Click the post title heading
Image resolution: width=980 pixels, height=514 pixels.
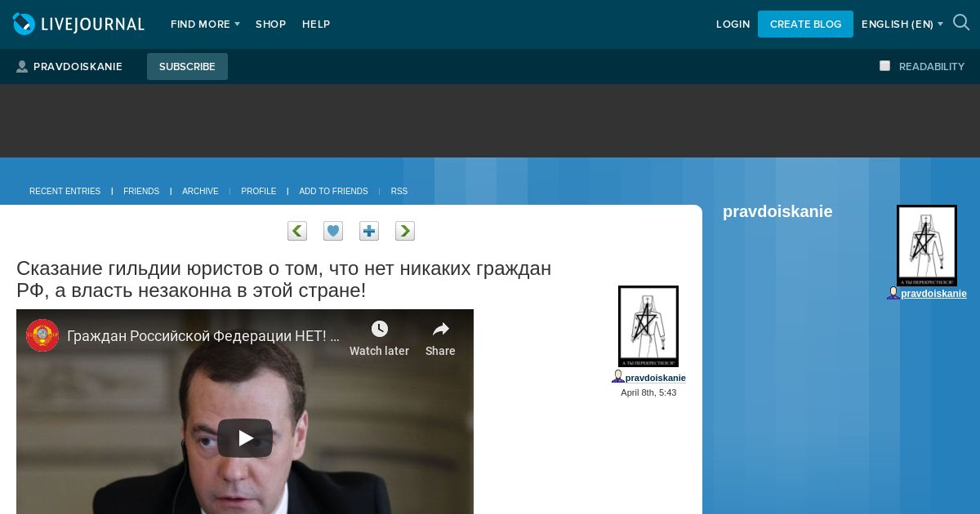point(283,279)
